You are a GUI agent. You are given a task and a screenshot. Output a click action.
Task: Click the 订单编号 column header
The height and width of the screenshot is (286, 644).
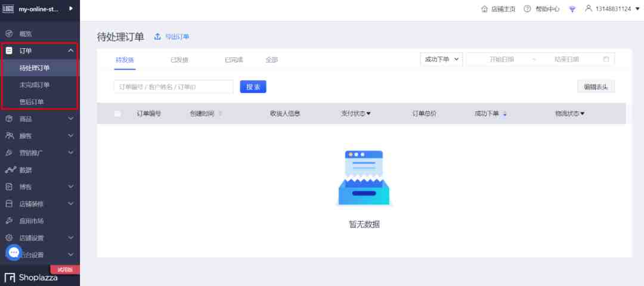148,114
